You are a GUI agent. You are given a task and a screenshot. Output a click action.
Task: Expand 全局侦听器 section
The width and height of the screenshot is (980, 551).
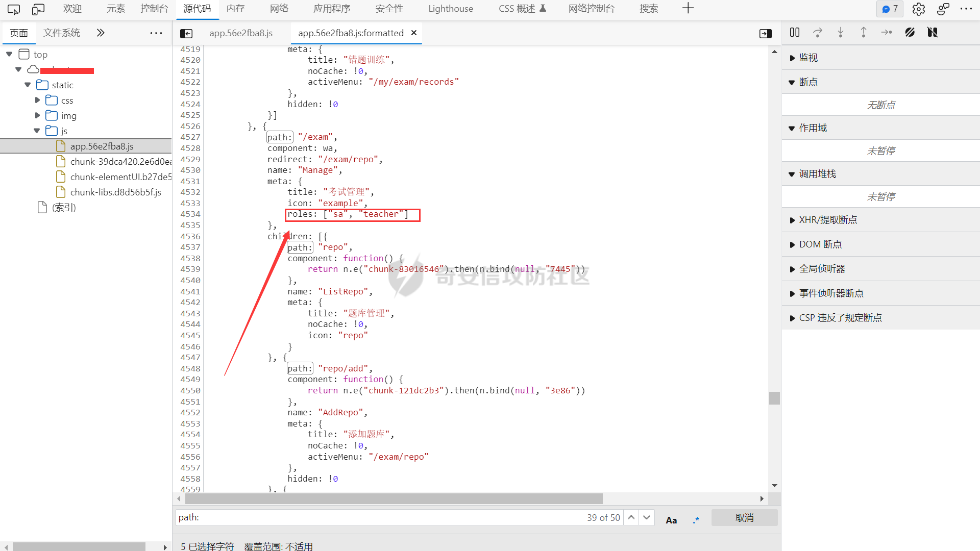click(880, 269)
